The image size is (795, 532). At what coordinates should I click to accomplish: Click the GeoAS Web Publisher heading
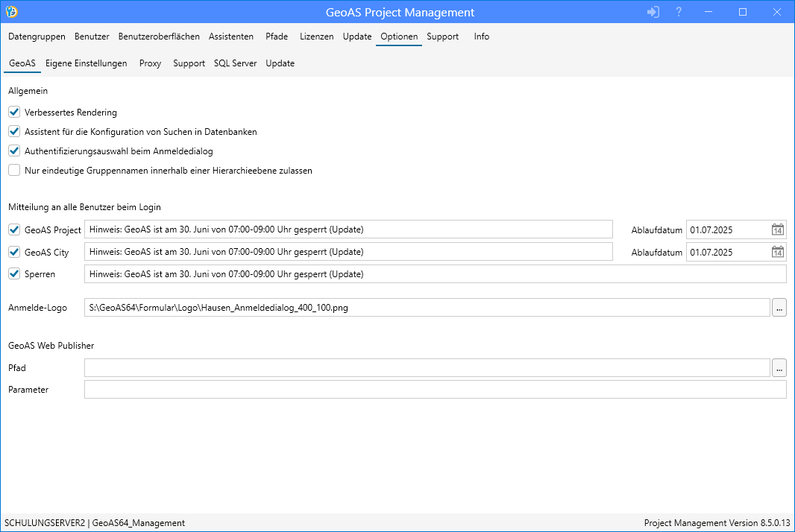coord(51,346)
